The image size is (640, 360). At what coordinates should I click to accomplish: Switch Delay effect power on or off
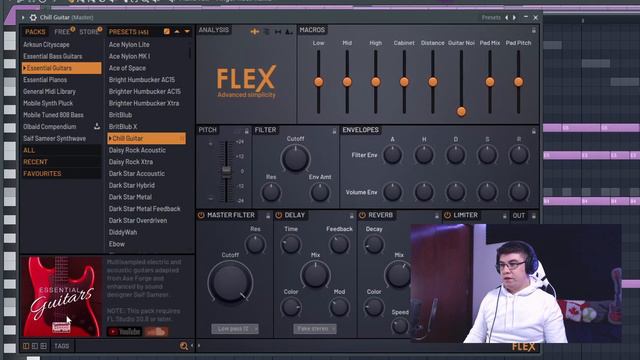279,215
